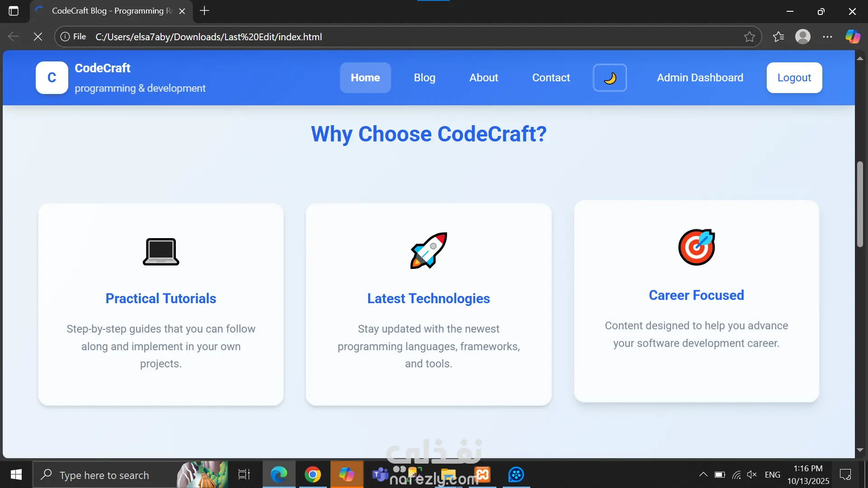Image resolution: width=868 pixels, height=488 pixels.
Task: Toggle the muted volume icon in system tray
Action: click(752, 474)
